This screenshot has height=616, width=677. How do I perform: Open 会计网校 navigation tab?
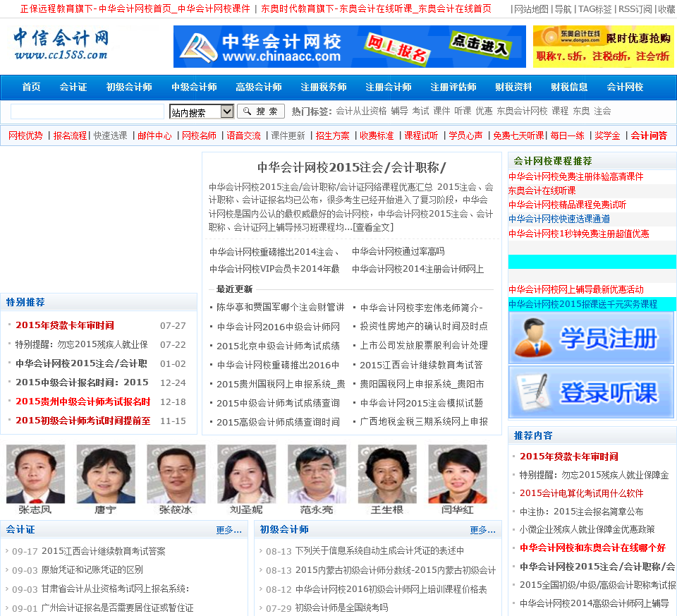click(x=625, y=87)
